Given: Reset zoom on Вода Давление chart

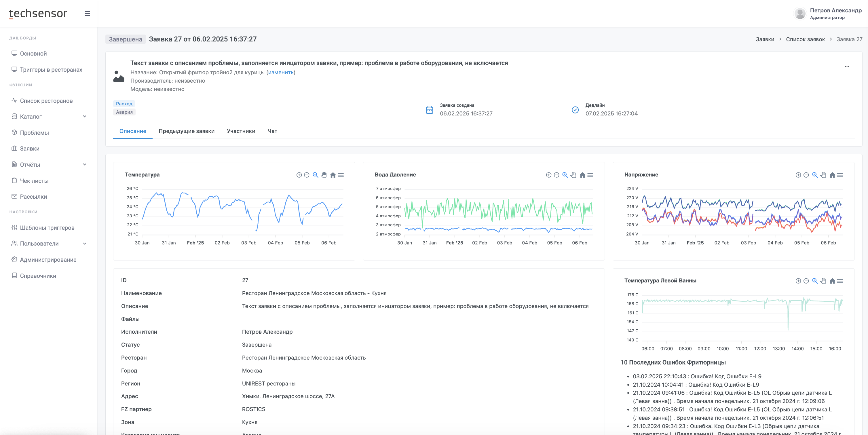Looking at the screenshot, I should [x=583, y=175].
